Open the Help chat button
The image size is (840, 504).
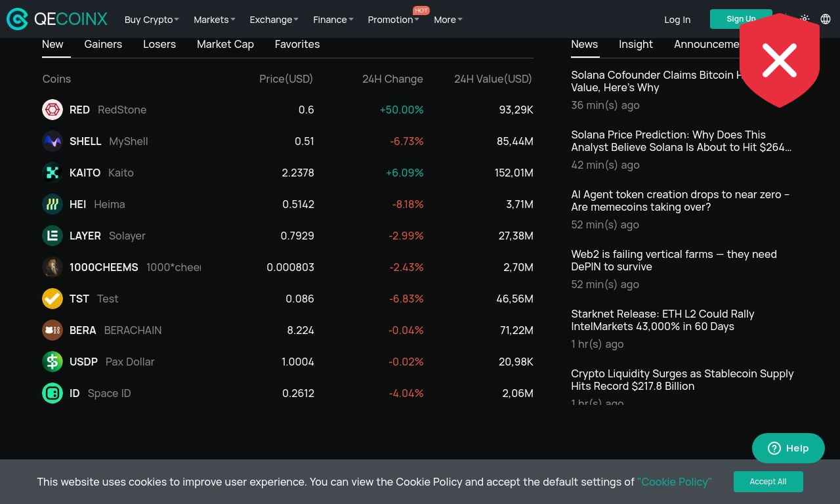click(788, 448)
